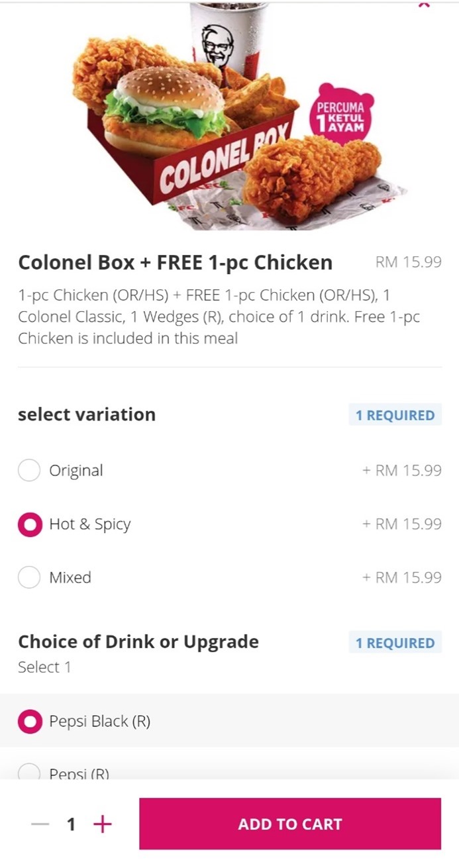The width and height of the screenshot is (459, 868).
Task: Click the quantity value showing 1
Action: (x=71, y=824)
